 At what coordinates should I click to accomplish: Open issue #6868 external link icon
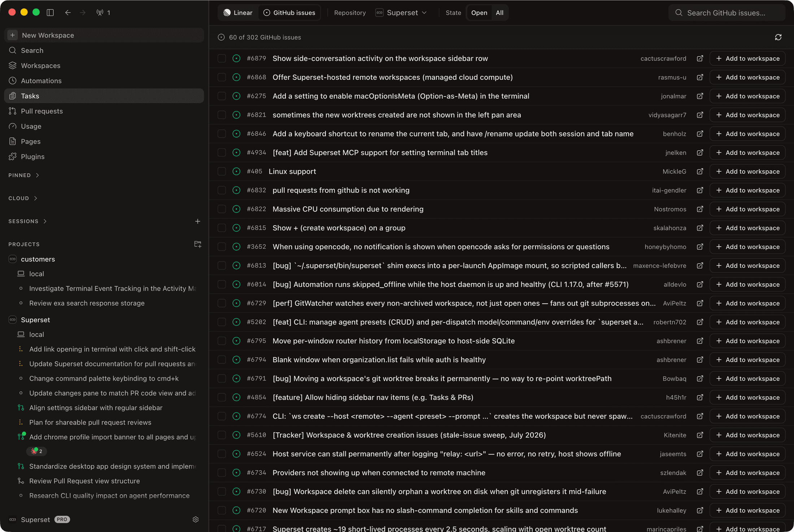(700, 77)
